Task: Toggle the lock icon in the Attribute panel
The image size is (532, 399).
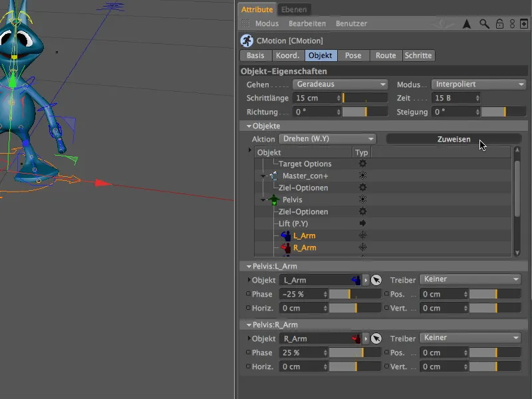Action: (x=500, y=23)
